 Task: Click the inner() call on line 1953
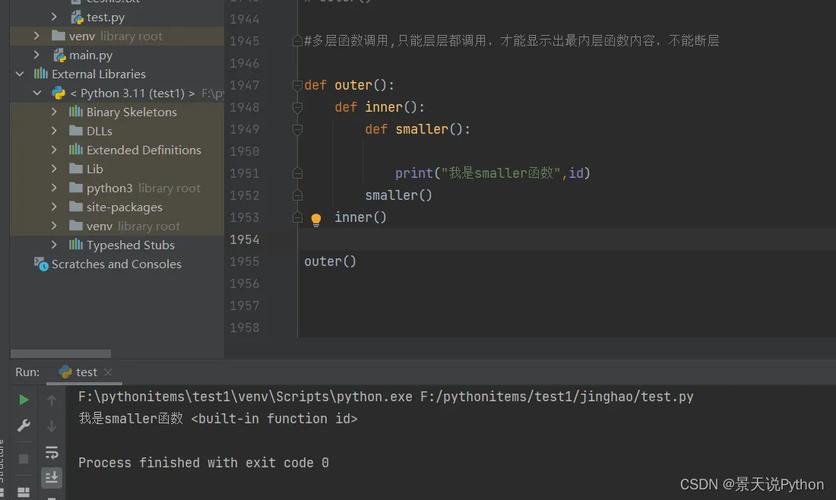coord(360,217)
